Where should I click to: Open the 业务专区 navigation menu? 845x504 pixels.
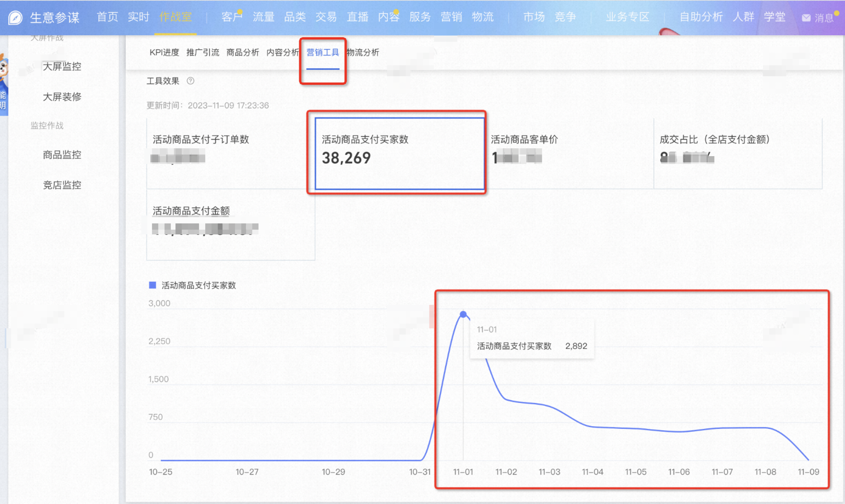628,17
